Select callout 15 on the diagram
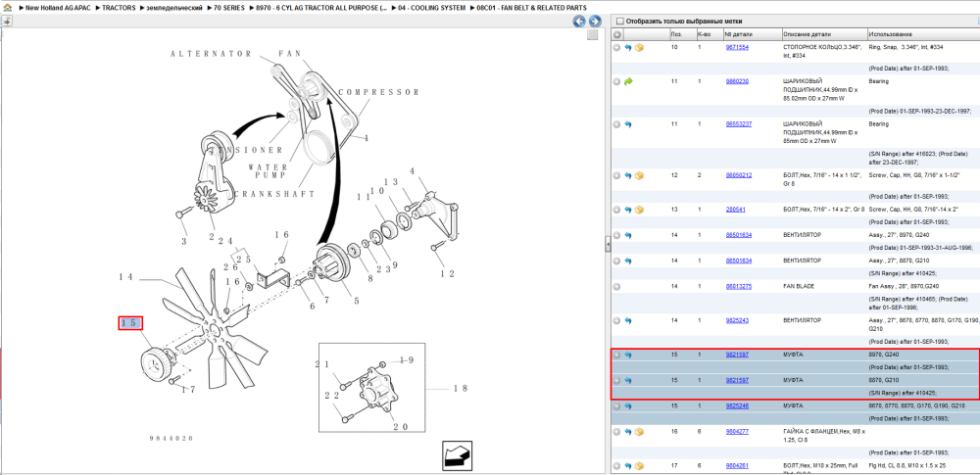The height and width of the screenshot is (475, 980). click(x=130, y=323)
